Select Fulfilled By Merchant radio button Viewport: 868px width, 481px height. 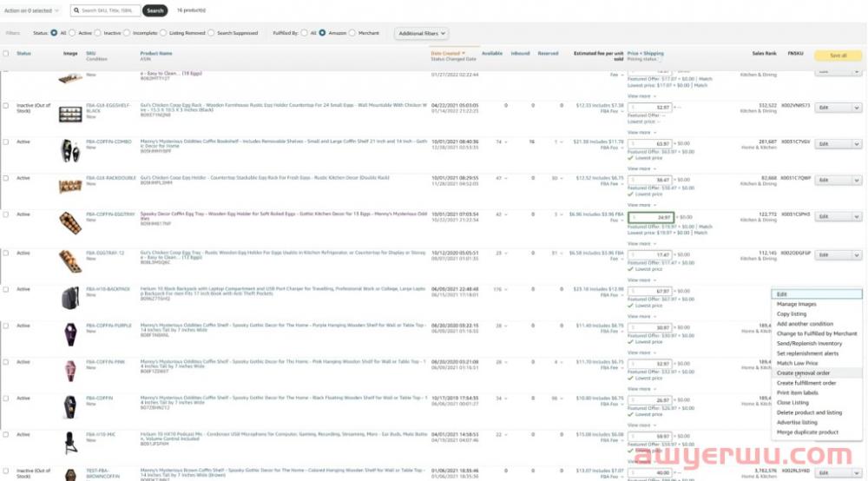click(x=352, y=33)
